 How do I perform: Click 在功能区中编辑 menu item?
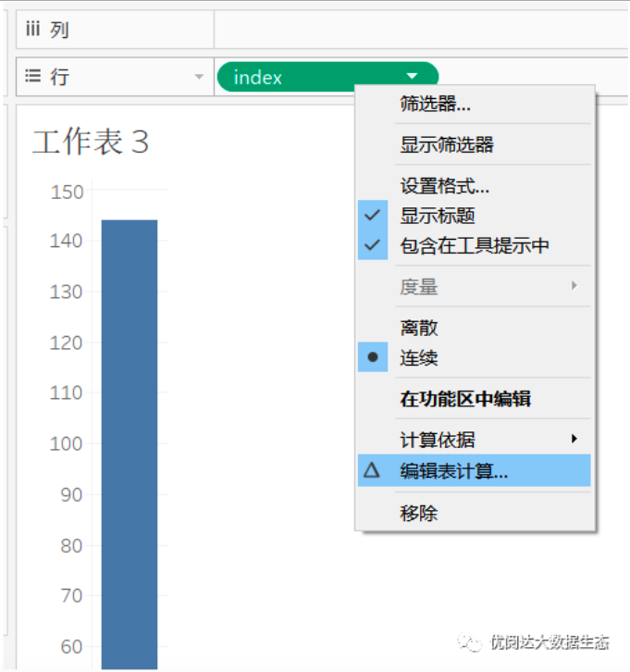click(464, 399)
